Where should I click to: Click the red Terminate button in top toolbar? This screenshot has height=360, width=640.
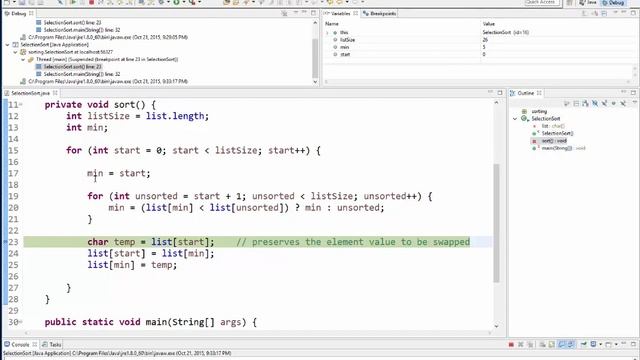92,2
